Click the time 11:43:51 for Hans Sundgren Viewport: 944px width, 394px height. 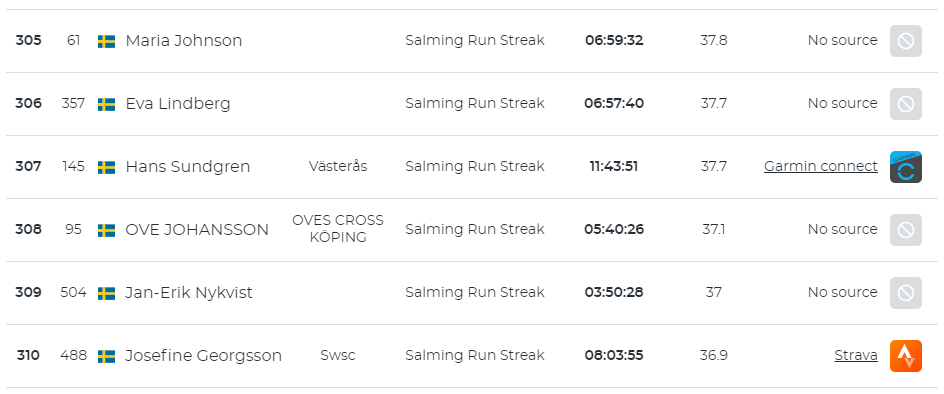613,166
